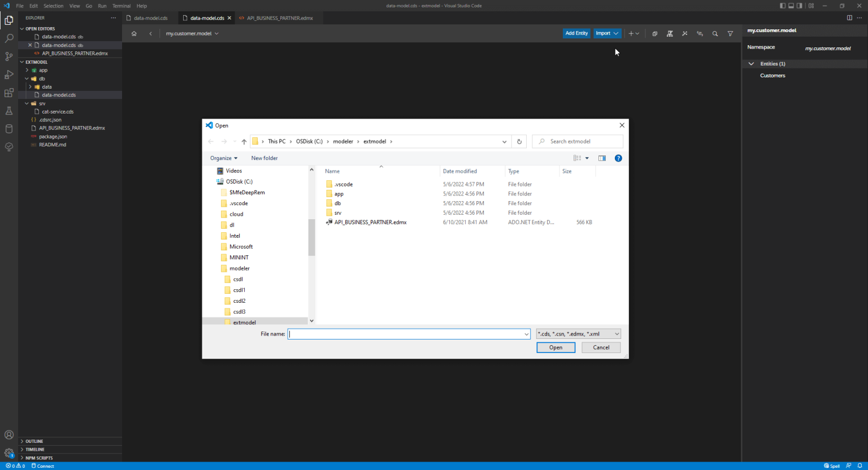Viewport: 868px width, 470px height.
Task: Open the Extensions view in the activity bar
Action: (8, 93)
